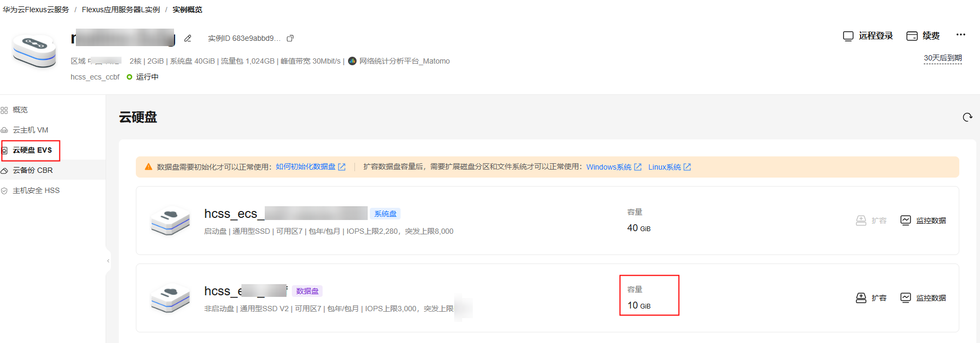Image resolution: width=980 pixels, height=343 pixels.
Task: Click the 续费 renew button
Action: (x=923, y=36)
